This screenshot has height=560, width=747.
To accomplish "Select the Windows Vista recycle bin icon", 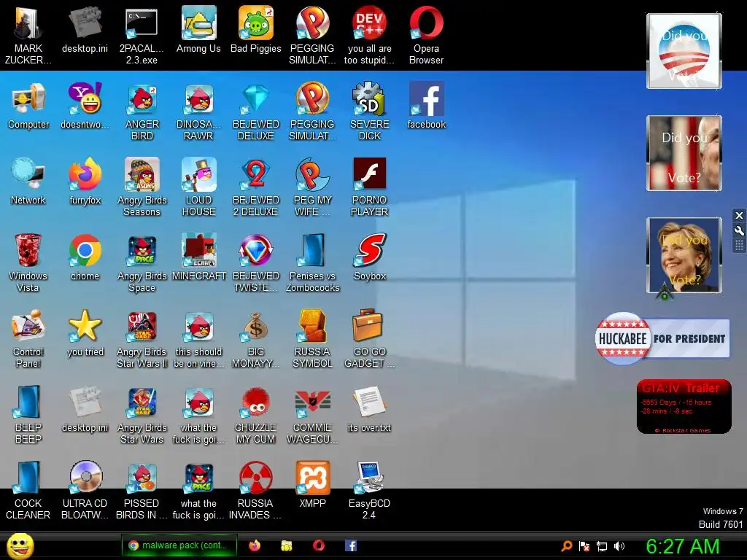I will point(28,262).
